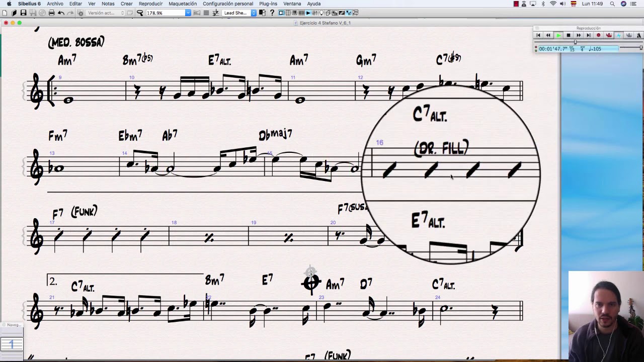Screen dimensions: 644x362
Task: Open the Configuración personal menu
Action: (228, 4)
